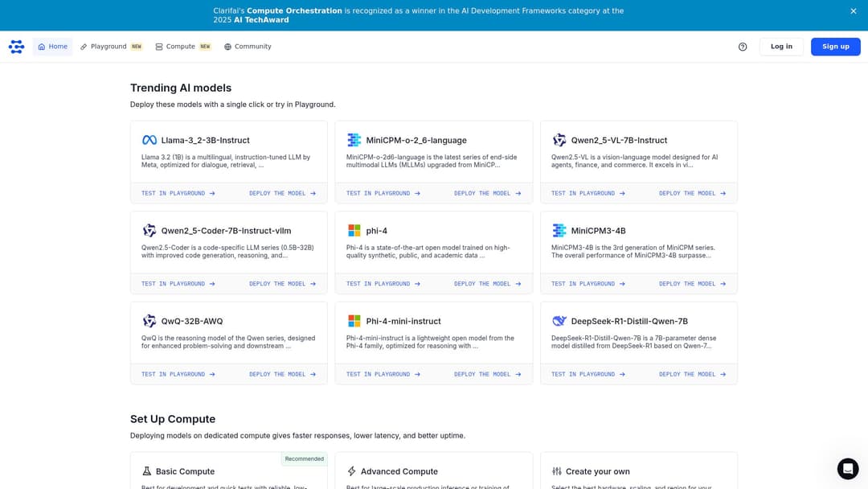Deploy the MiniCPM-o-2_6-language model
This screenshot has width=868, height=489.
point(488,193)
